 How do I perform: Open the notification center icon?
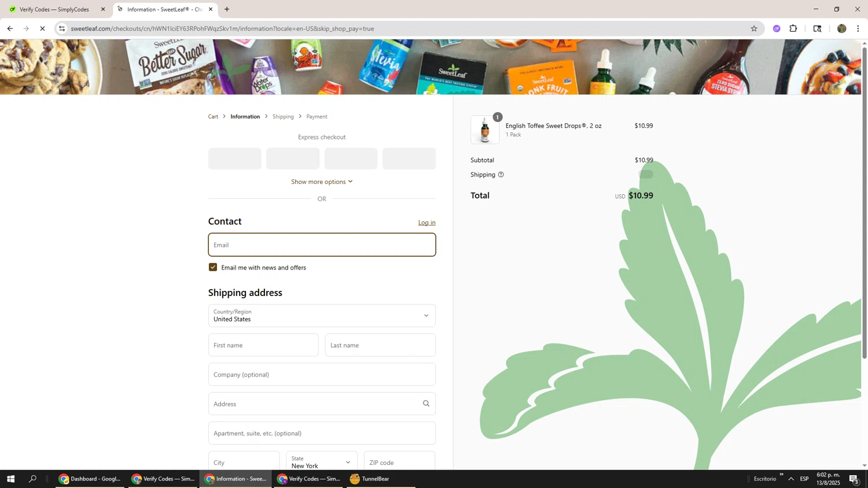tap(854, 479)
